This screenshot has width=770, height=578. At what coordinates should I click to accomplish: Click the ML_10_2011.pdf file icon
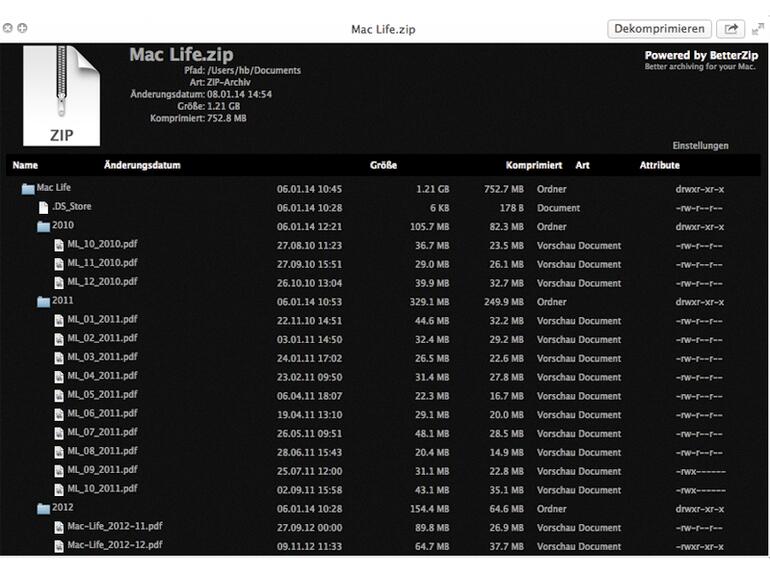coord(59,490)
